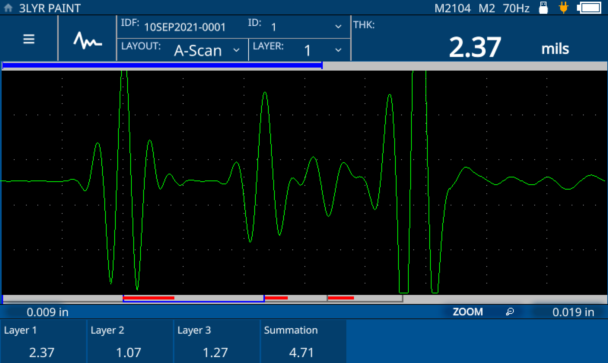Image resolution: width=608 pixels, height=363 pixels.
Task: Check the battery status icon
Action: tap(589, 8)
